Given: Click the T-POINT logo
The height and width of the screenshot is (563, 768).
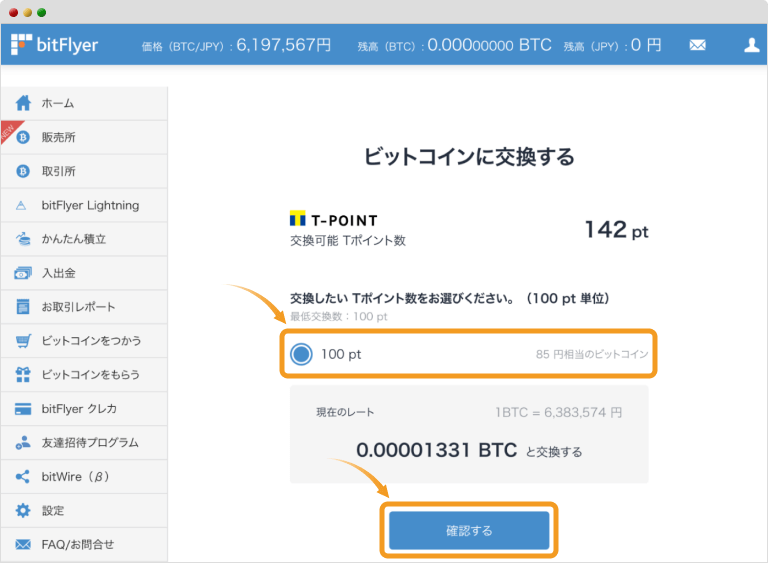Looking at the screenshot, I should 334,220.
